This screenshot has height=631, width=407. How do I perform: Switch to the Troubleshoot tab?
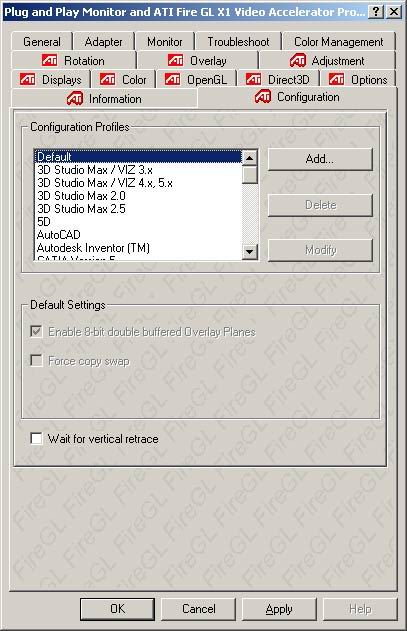coord(238,41)
